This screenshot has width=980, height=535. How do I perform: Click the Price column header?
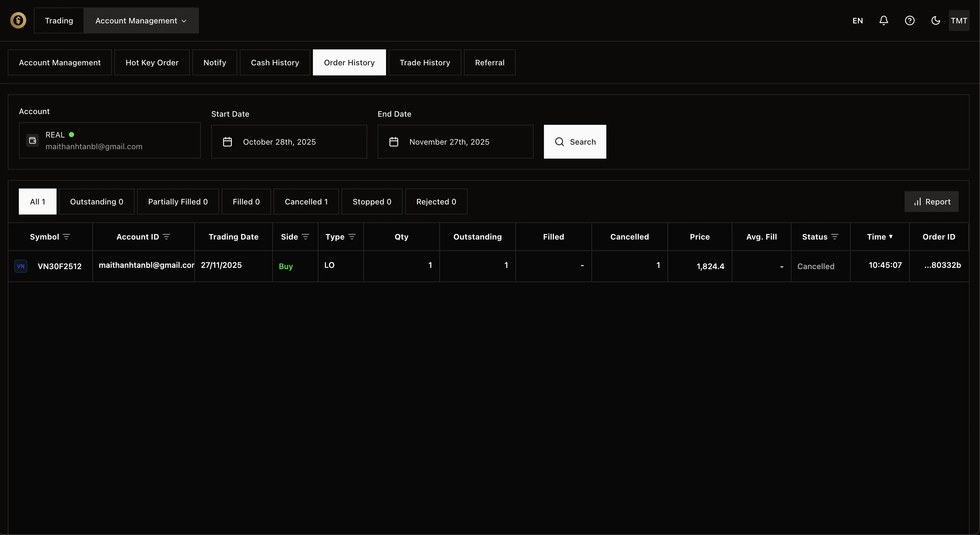pyautogui.click(x=700, y=237)
